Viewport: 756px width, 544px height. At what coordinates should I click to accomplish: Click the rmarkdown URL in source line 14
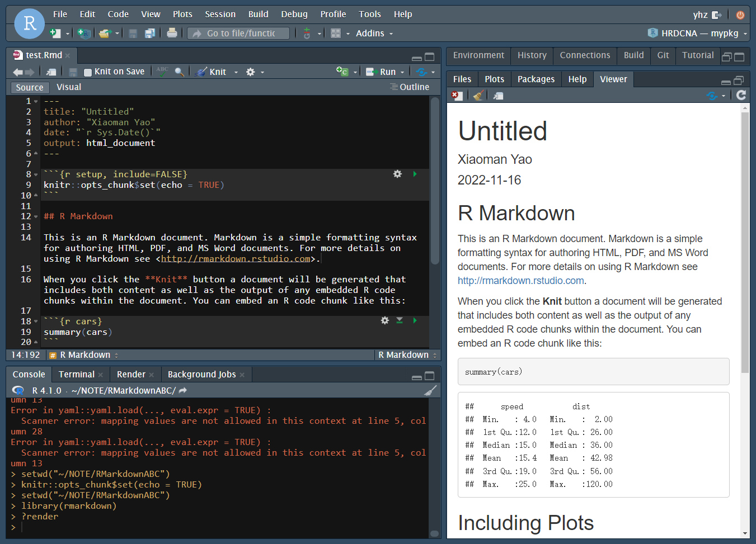click(x=236, y=259)
